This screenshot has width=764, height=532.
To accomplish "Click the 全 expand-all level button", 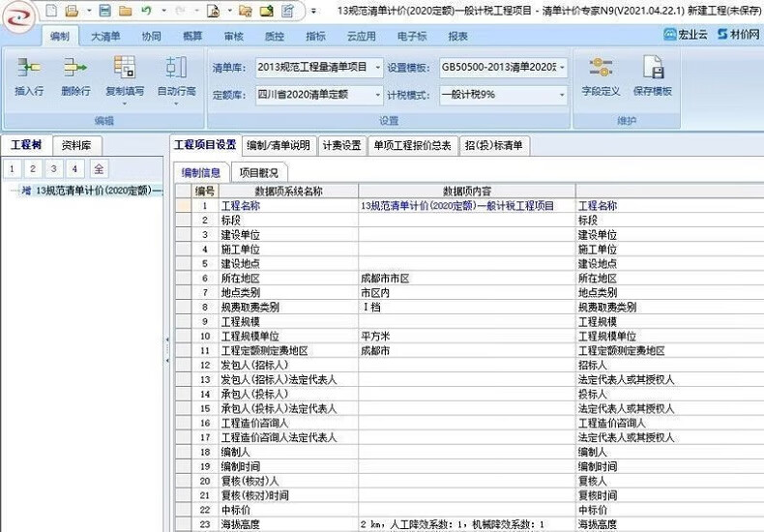I will tap(99, 169).
